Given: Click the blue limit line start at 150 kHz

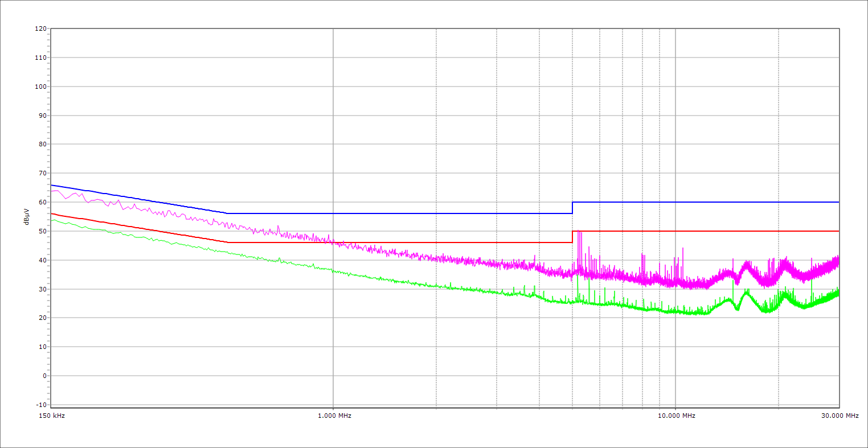Looking at the screenshot, I should (x=52, y=185).
